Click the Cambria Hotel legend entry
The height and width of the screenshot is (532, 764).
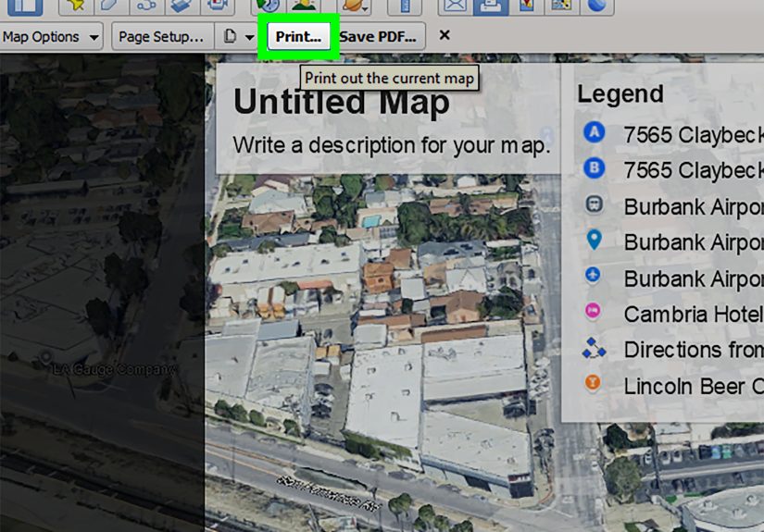[x=694, y=315]
